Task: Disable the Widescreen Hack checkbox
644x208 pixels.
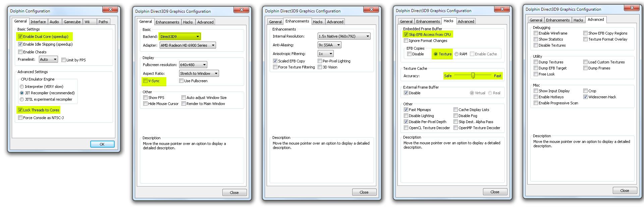Action: pos(585,97)
